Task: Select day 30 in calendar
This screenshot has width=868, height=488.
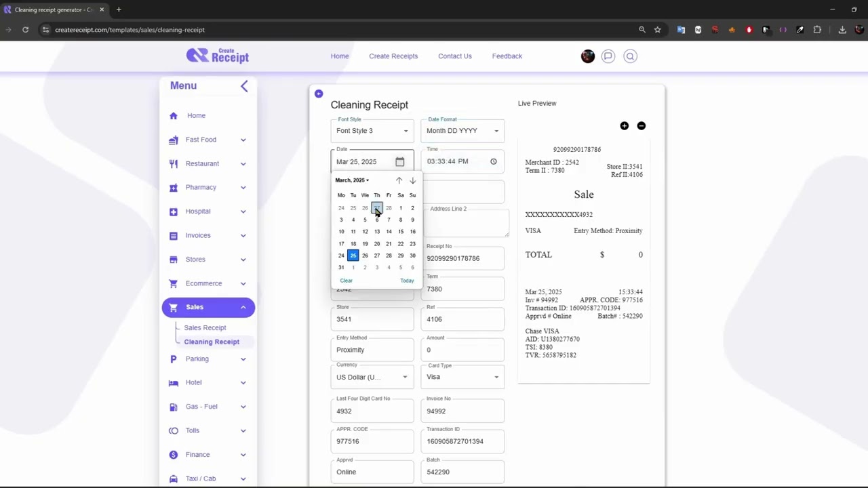Action: pos(412,256)
